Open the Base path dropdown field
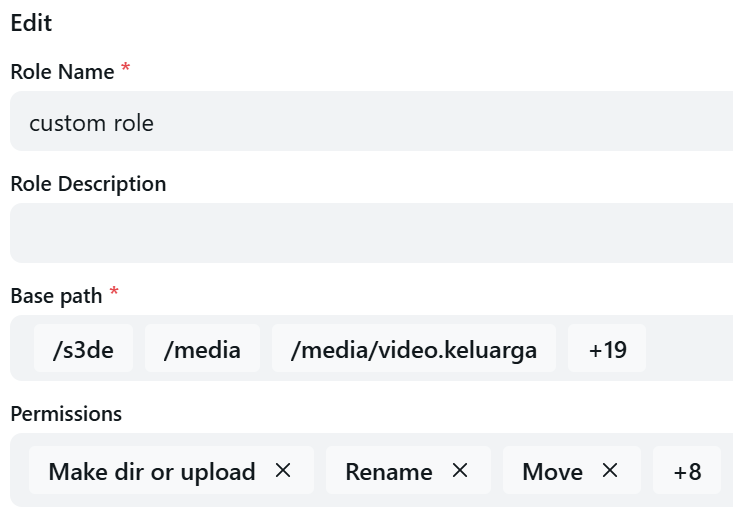Viewport: 733px width, 512px height. [688, 349]
